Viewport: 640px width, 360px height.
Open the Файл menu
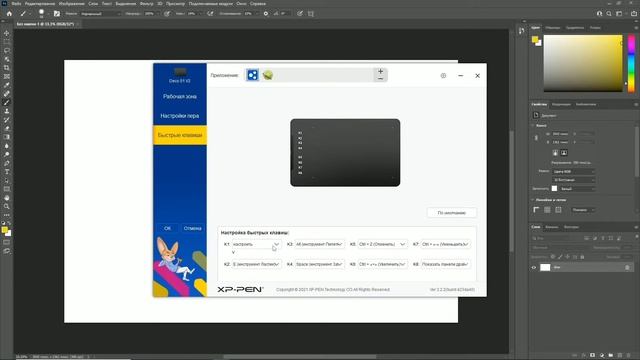pos(16,3)
